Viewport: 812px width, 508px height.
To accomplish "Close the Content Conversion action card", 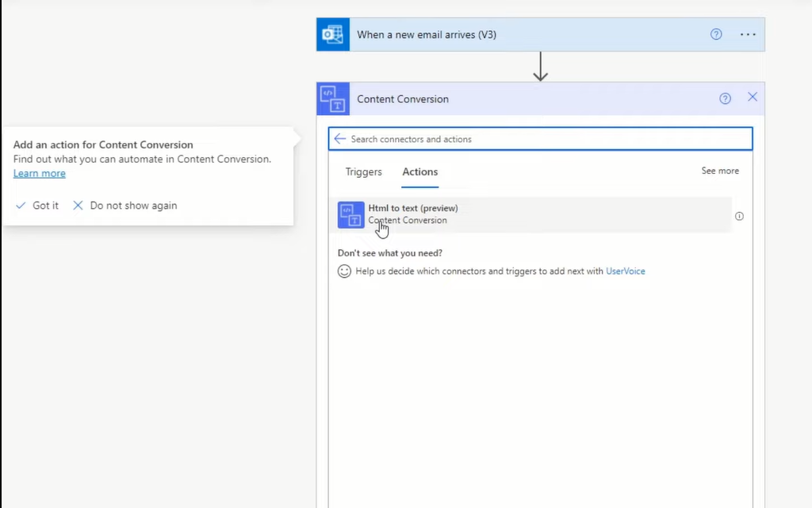I will click(x=753, y=97).
